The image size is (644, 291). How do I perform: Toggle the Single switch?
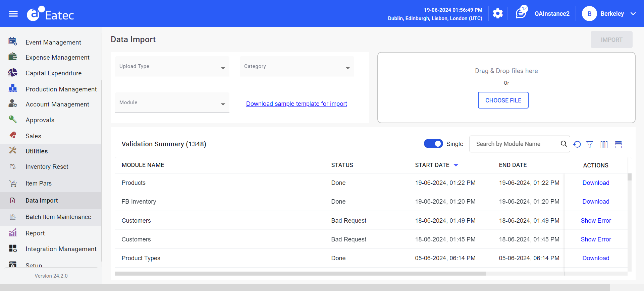(x=433, y=144)
